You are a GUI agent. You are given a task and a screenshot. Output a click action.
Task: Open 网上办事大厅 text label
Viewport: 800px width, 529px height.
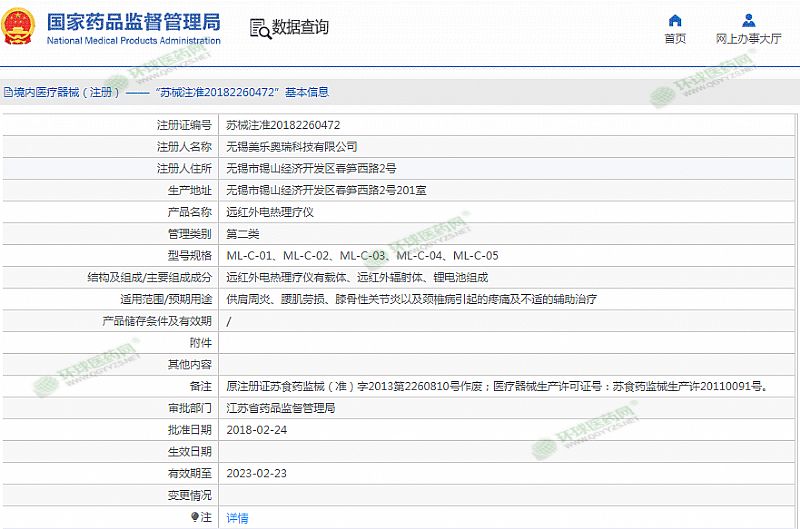[x=748, y=39]
